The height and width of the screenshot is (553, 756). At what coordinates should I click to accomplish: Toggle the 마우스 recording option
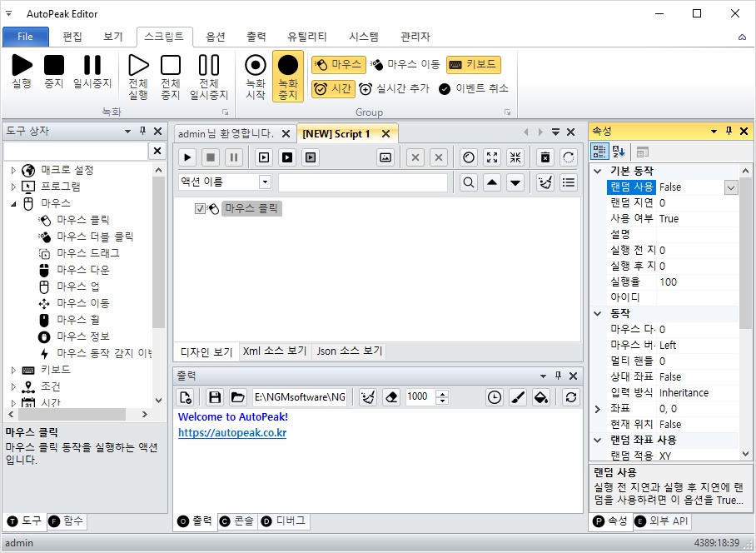pyautogui.click(x=339, y=65)
